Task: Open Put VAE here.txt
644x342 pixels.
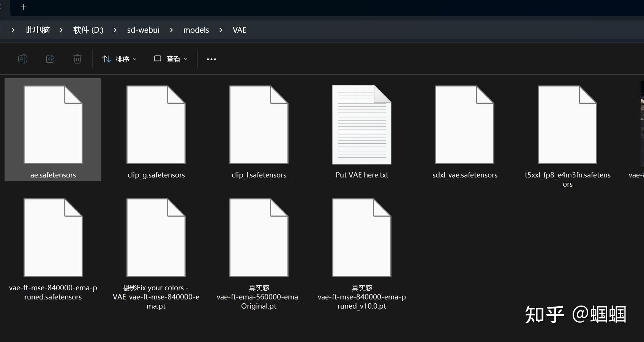Action: (x=361, y=125)
